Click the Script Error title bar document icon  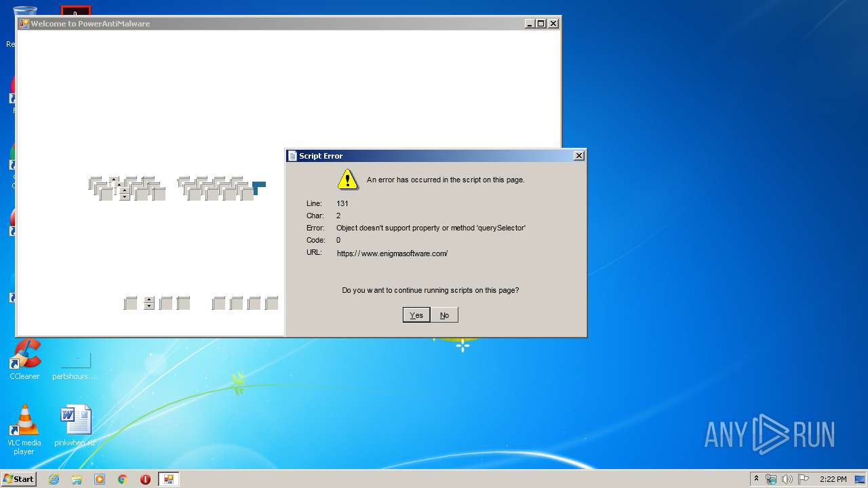pos(292,156)
